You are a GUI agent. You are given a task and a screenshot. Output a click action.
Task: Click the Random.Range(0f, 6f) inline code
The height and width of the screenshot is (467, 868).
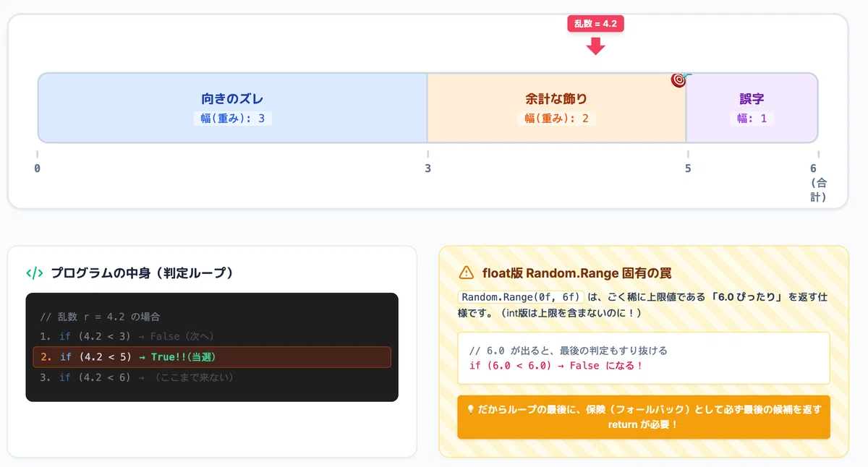coord(521,297)
